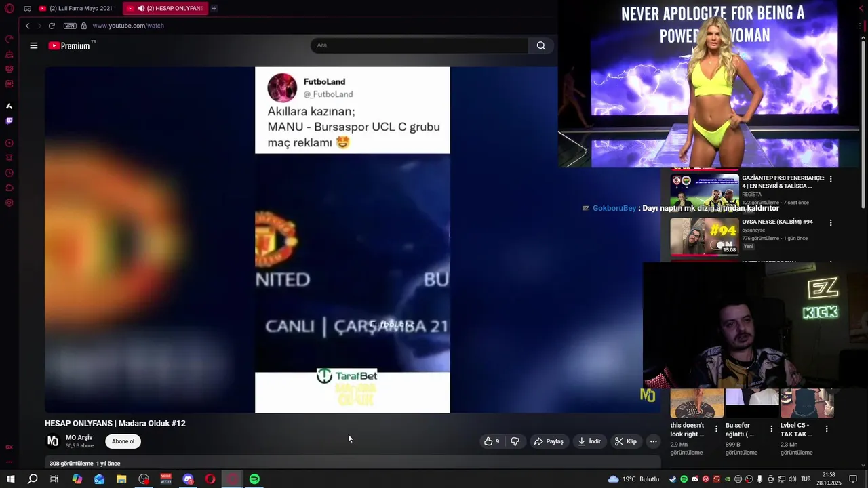The height and width of the screenshot is (488, 868).
Task: Open options menu for GAZİANTEP FK video
Action: 831,179
